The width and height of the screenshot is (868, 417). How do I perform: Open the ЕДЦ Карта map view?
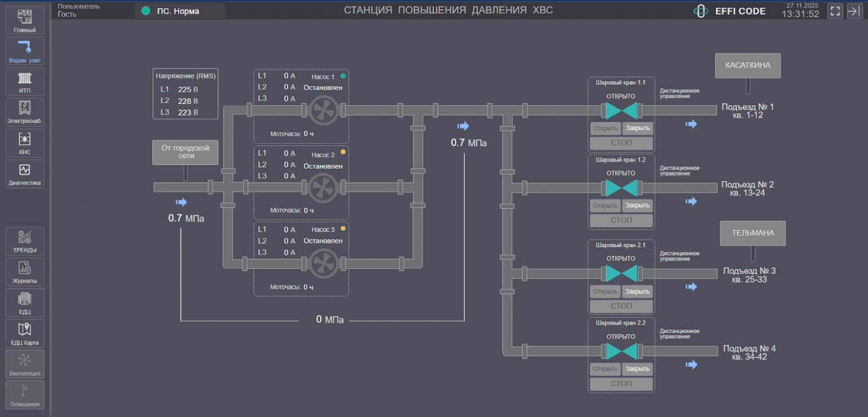click(x=24, y=333)
